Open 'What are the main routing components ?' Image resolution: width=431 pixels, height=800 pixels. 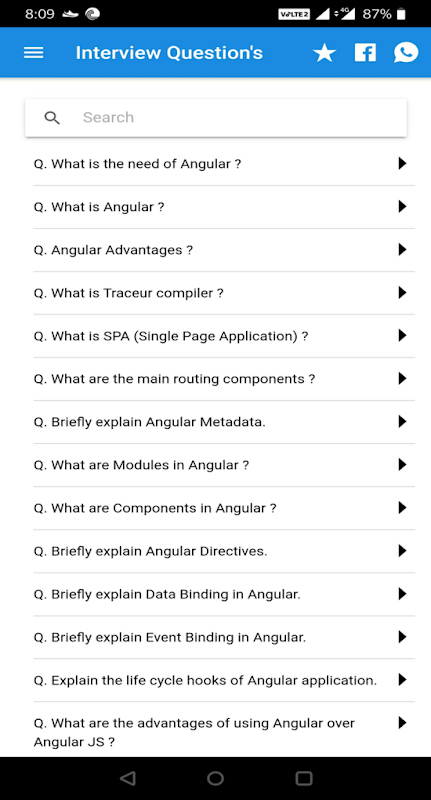pos(224,379)
